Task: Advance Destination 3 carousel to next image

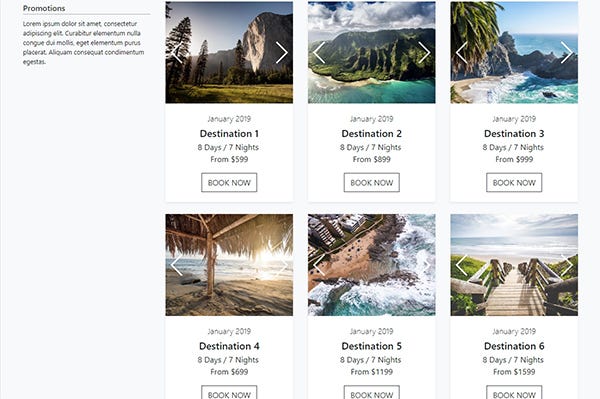Action: pyautogui.click(x=566, y=53)
